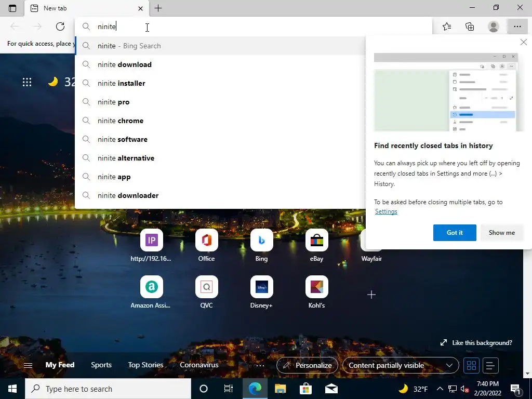Dismiss the recently closed tabs popup
The width and height of the screenshot is (532, 399).
coord(524,42)
